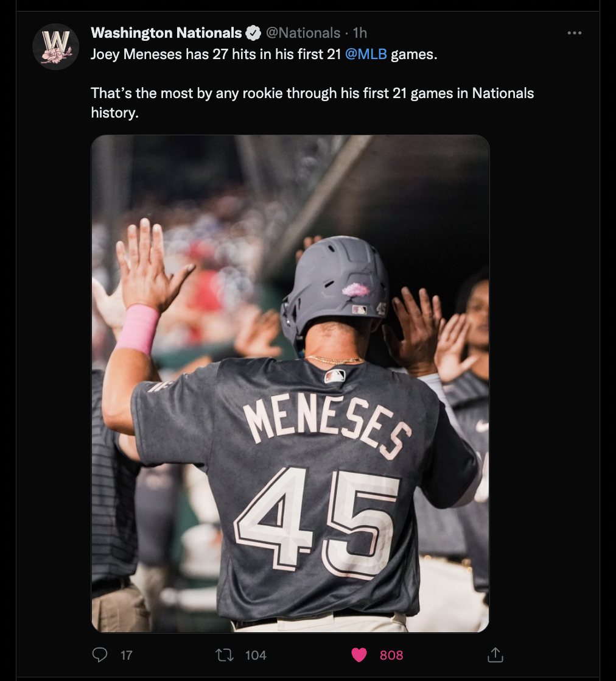Click the 808 likes count
Screen dimensions: 616x681
(391, 655)
